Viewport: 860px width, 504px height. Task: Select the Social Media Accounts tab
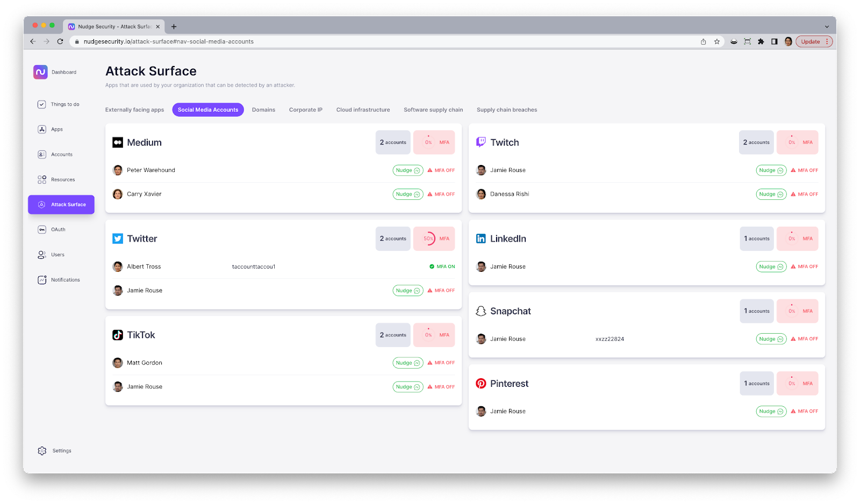(208, 110)
